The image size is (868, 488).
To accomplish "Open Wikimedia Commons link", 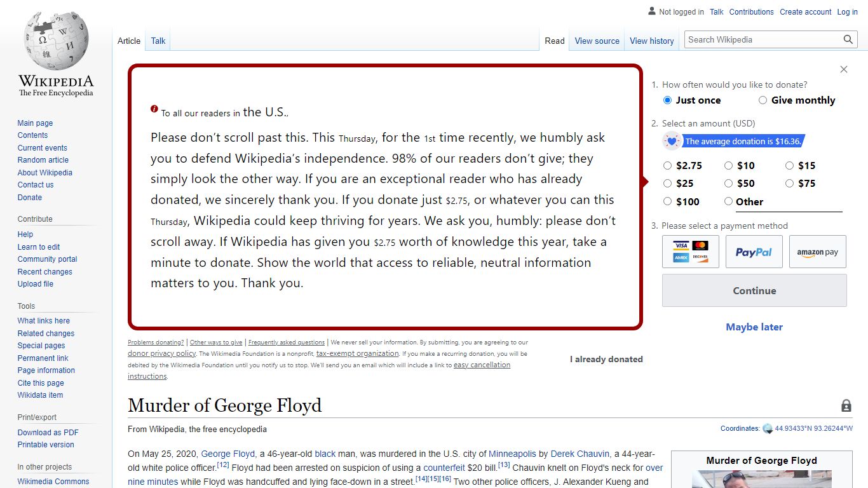I will click(x=53, y=482).
